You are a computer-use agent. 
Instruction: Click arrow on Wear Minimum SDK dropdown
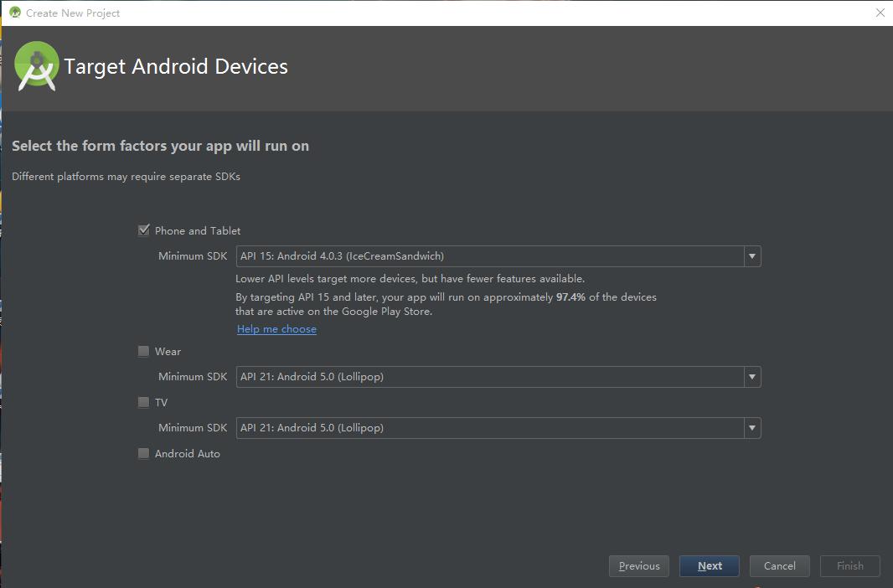(751, 377)
